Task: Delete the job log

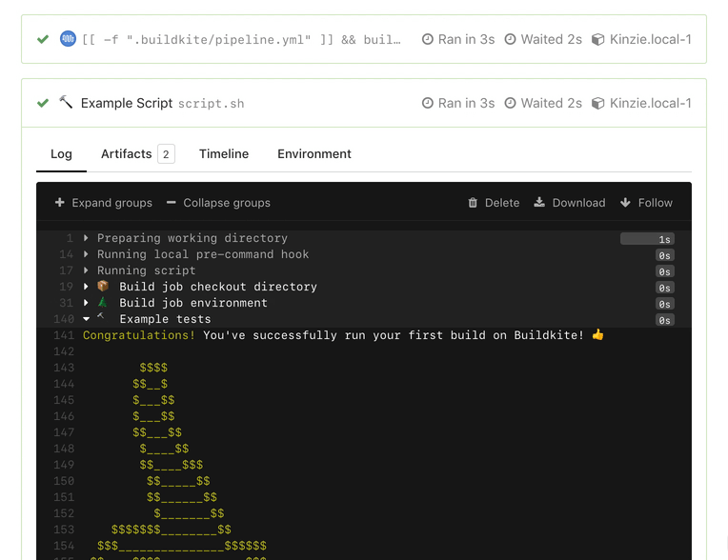Action: 494,203
